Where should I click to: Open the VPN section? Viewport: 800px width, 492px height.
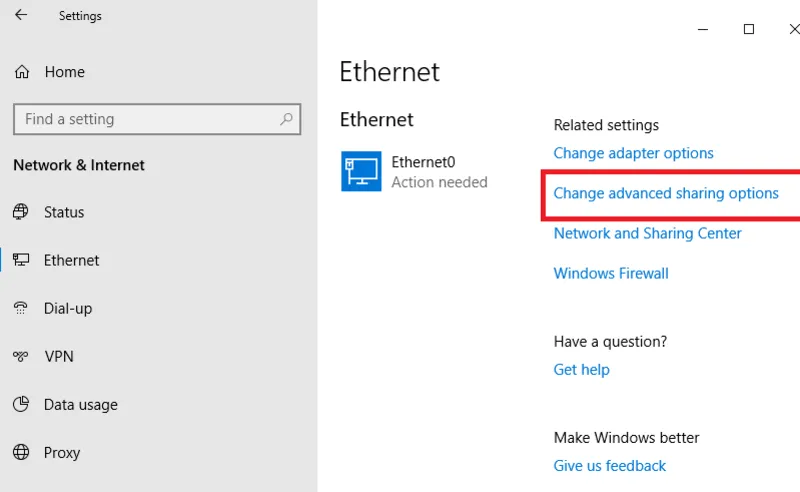point(59,356)
